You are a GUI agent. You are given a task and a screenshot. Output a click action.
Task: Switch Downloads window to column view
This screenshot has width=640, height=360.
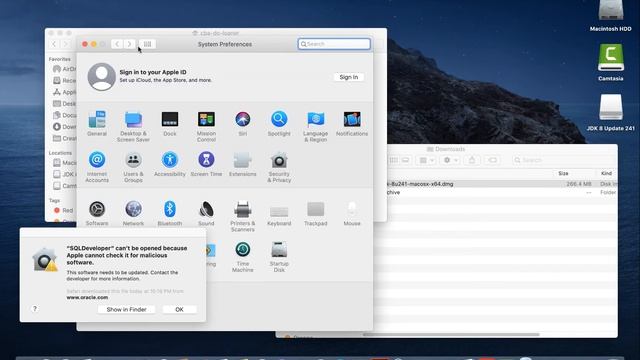(393, 160)
